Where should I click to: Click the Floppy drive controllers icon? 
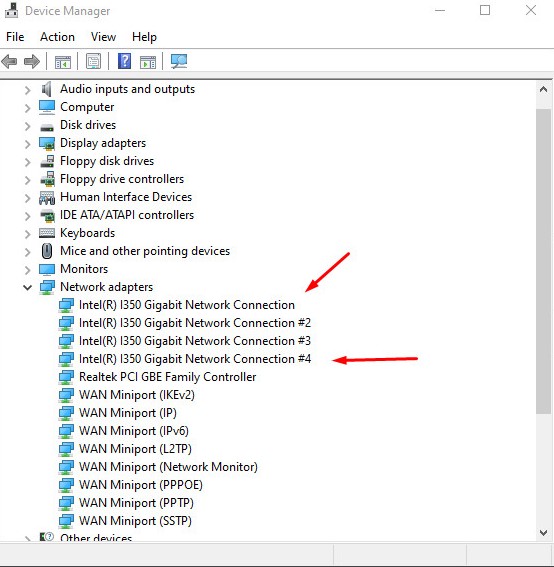click(x=47, y=179)
